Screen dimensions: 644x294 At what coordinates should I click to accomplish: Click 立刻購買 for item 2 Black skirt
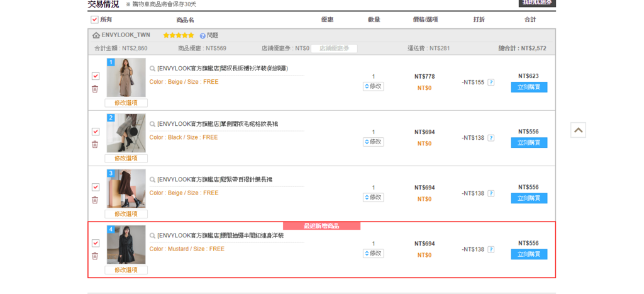[x=529, y=143]
